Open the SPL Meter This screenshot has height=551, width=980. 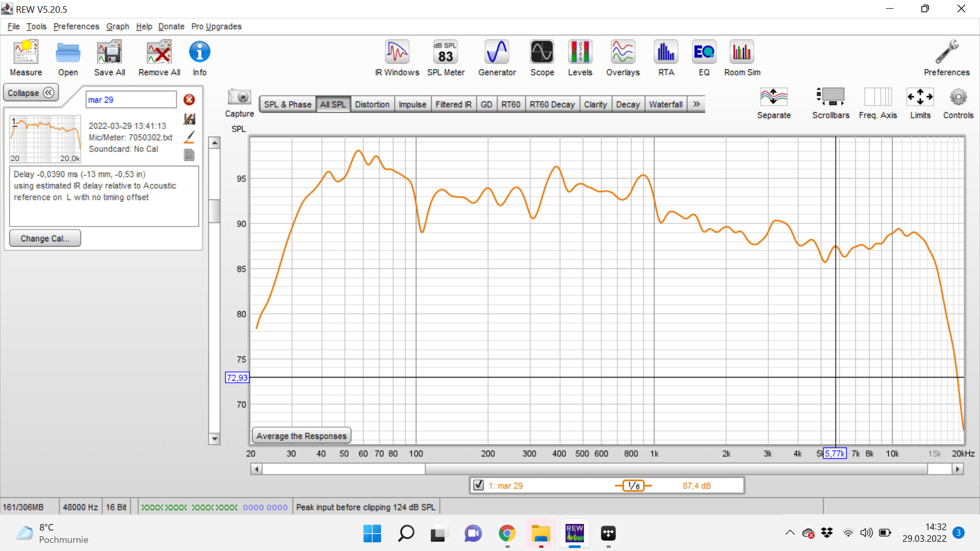pyautogui.click(x=446, y=52)
